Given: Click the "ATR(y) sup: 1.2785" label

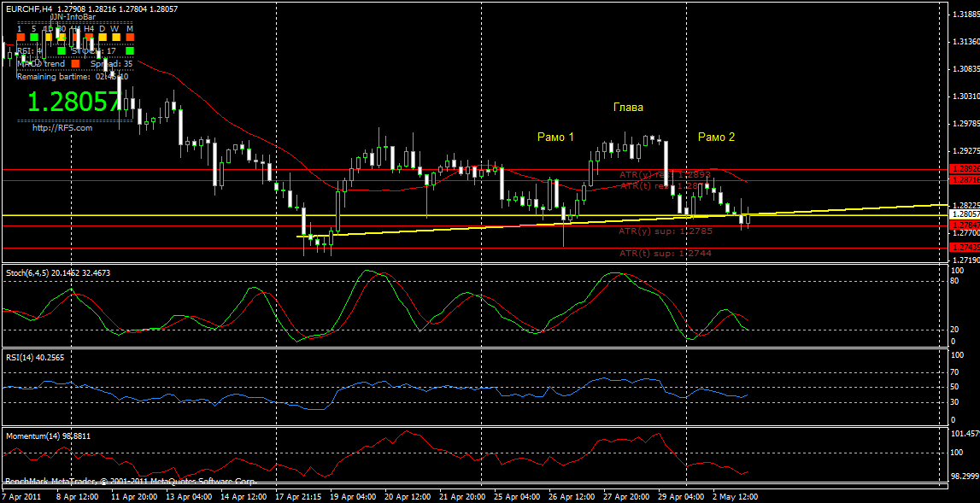Looking at the screenshot, I should pyautogui.click(x=666, y=231).
